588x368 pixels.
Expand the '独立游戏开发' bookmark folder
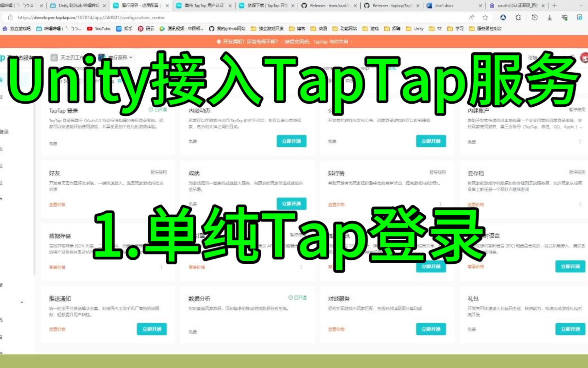coord(267,29)
